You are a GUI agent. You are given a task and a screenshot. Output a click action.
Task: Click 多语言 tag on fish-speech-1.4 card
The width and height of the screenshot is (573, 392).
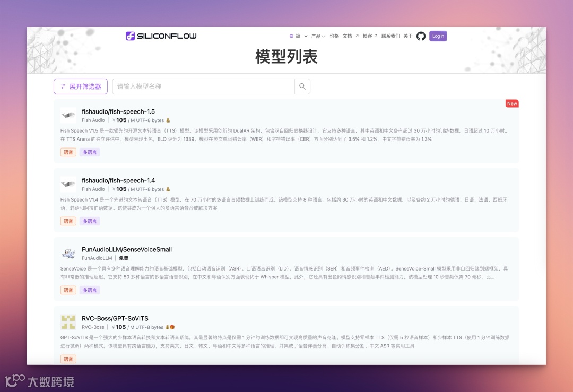pyautogui.click(x=90, y=221)
